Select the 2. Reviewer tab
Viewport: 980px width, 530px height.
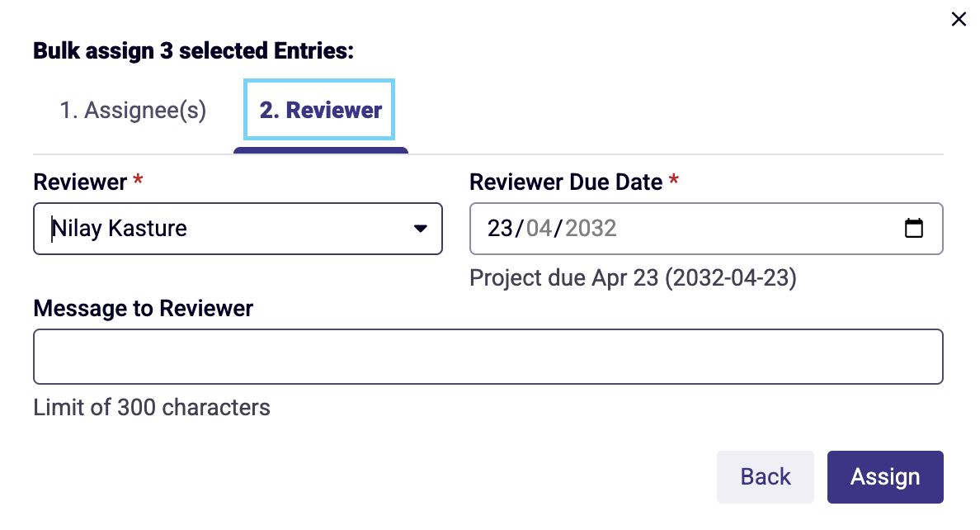[x=320, y=110]
